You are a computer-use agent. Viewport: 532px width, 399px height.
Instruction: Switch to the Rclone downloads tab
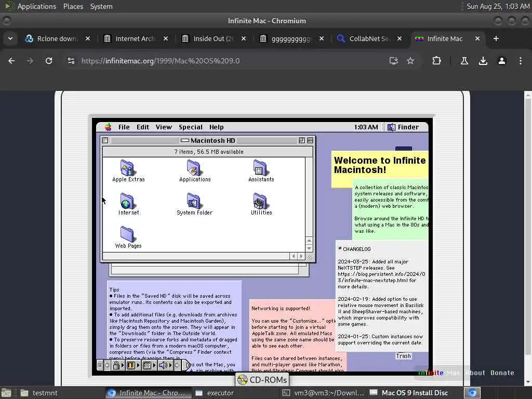[x=58, y=38]
